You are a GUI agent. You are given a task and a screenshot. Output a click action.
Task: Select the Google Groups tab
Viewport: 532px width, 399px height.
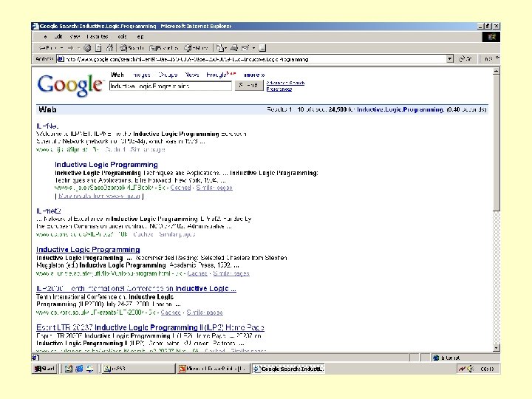[x=168, y=75]
